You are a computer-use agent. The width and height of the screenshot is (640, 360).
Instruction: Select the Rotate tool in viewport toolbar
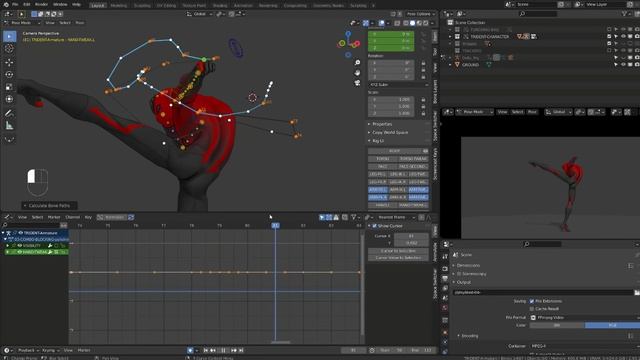(9, 75)
